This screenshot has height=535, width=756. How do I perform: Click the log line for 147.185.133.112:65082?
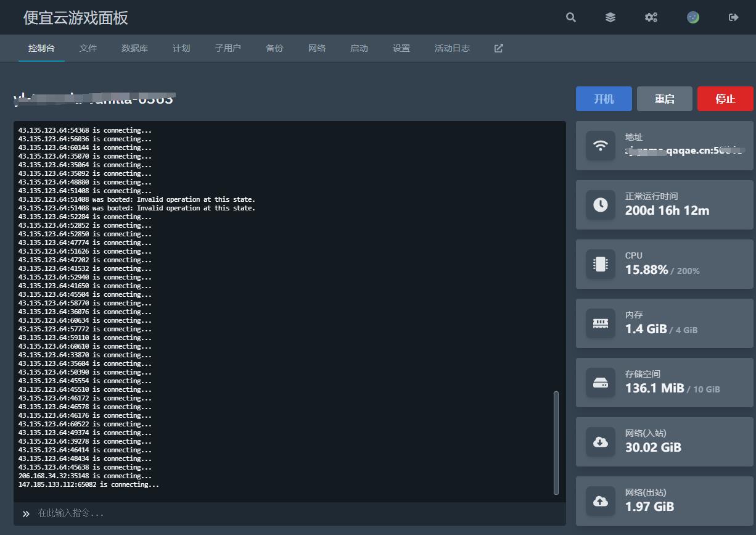pos(89,484)
